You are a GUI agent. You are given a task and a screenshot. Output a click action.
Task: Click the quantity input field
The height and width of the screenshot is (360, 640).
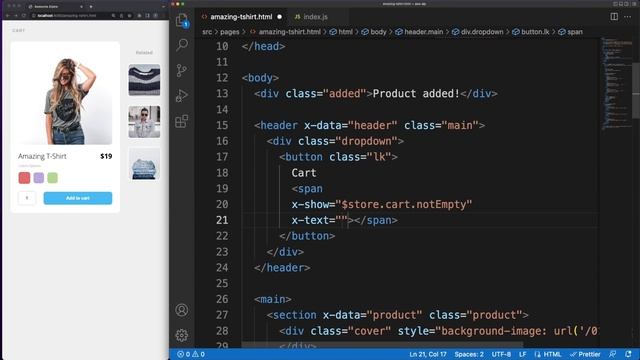click(27, 198)
